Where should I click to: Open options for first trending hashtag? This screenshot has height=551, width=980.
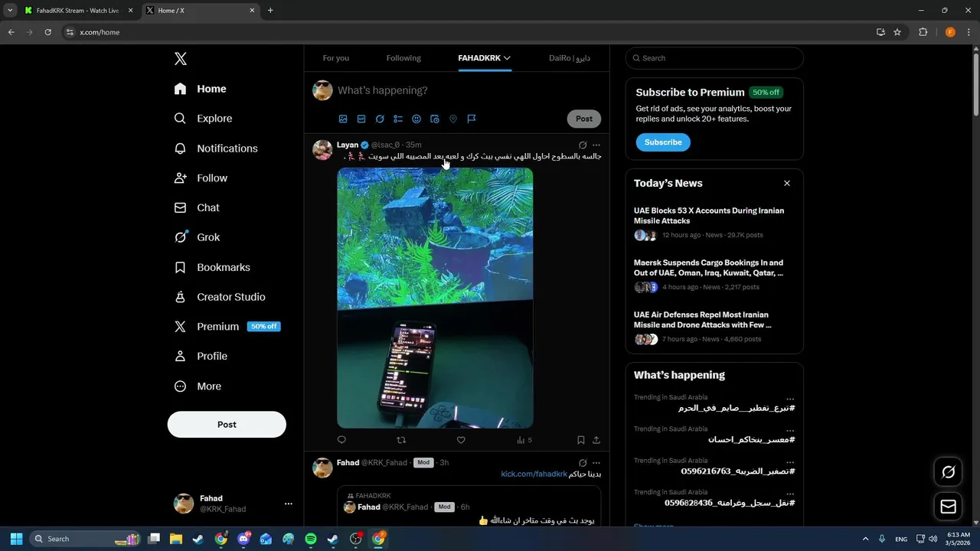(x=790, y=399)
